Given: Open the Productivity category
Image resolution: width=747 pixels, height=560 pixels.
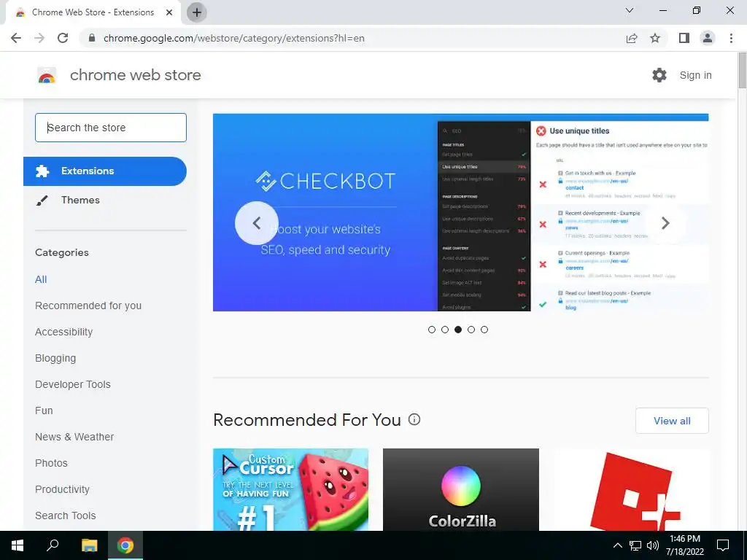Looking at the screenshot, I should (63, 489).
